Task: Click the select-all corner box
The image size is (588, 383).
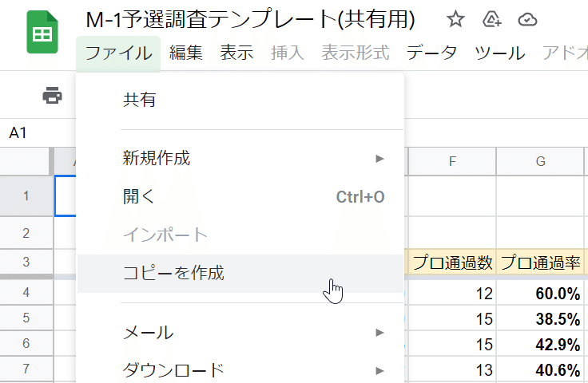Action: coord(26,161)
